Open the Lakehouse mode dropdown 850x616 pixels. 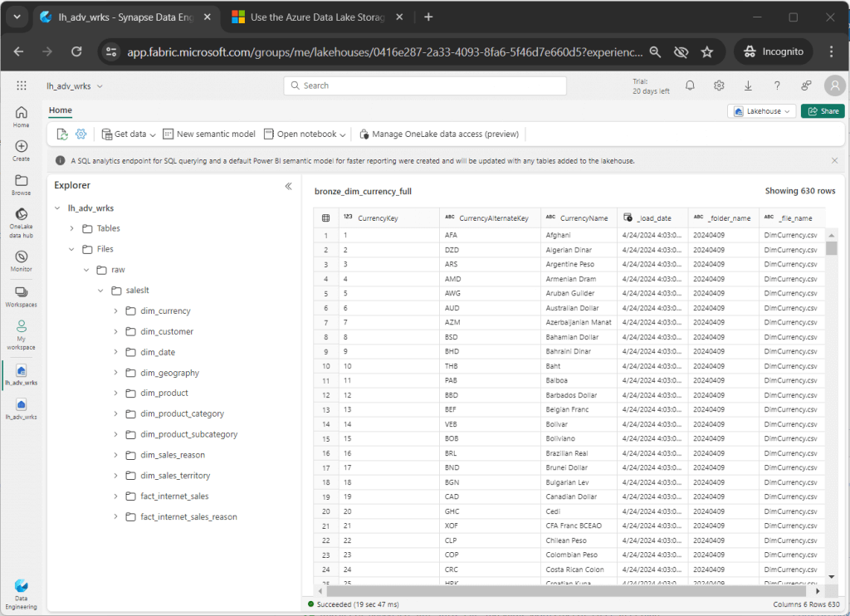click(x=761, y=111)
